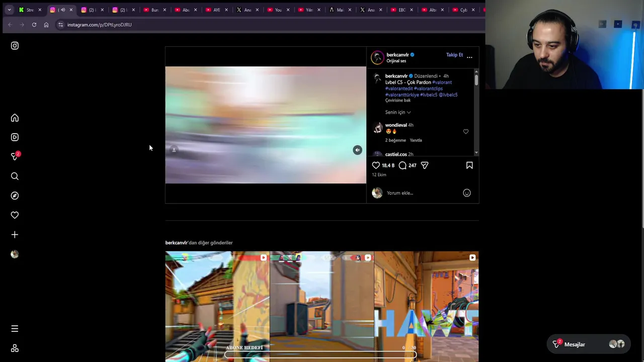The height and width of the screenshot is (362, 644).
Task: Show tagged people icon on video
Action: (x=174, y=150)
